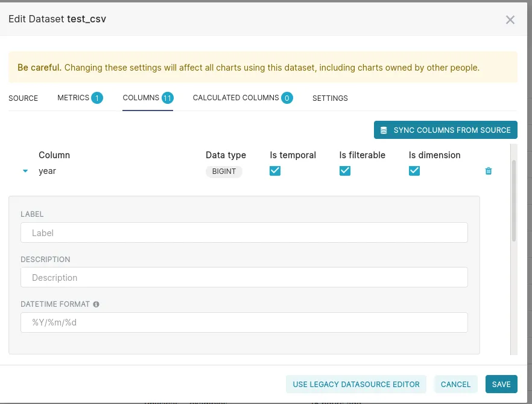
Task: Uncheck Is temporal for year column
Action: (x=275, y=171)
